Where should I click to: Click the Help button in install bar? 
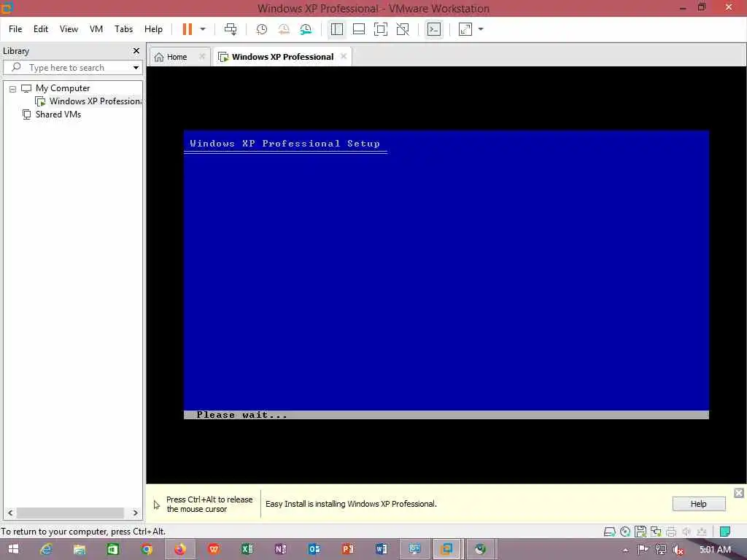698,504
